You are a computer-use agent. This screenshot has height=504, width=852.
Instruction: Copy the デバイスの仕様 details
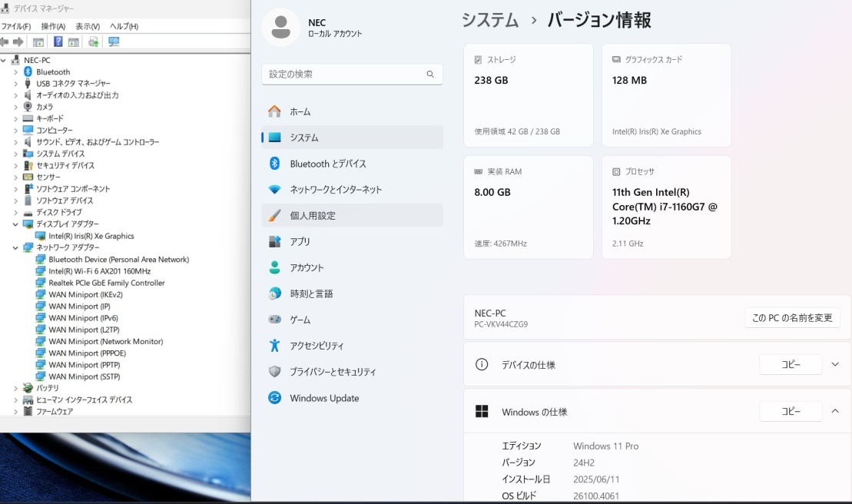(791, 364)
